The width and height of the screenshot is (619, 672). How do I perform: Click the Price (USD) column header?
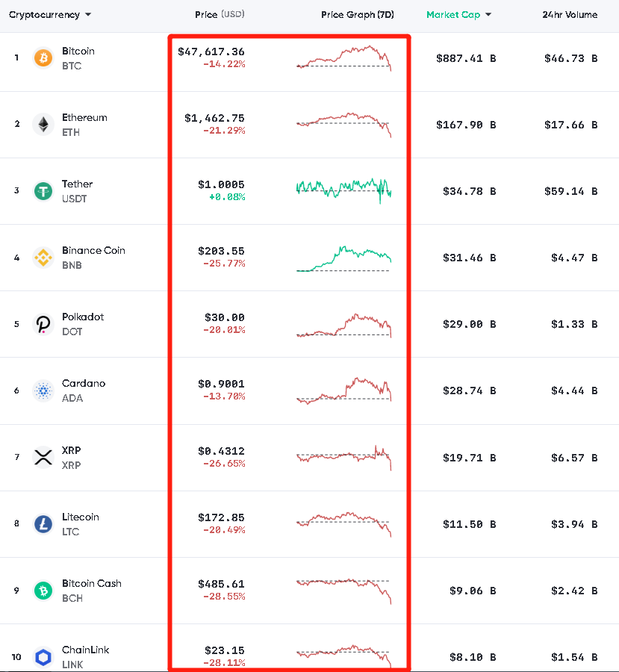click(x=219, y=15)
